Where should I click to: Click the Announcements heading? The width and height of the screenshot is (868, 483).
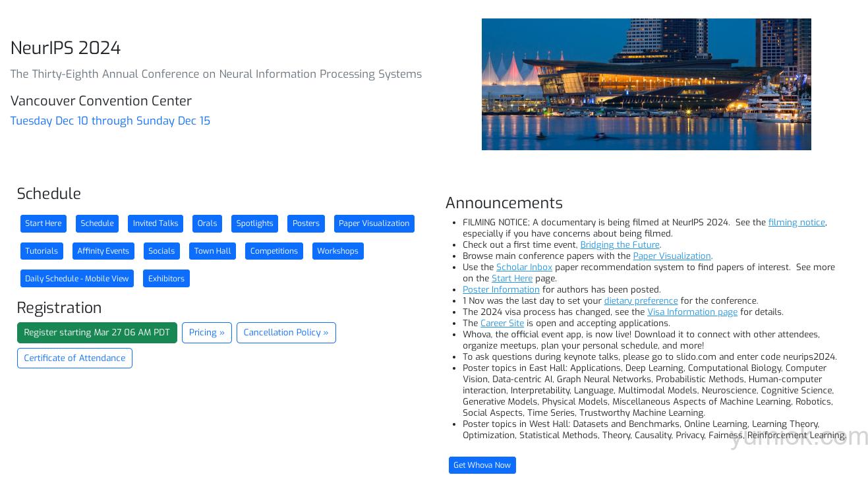click(x=504, y=203)
